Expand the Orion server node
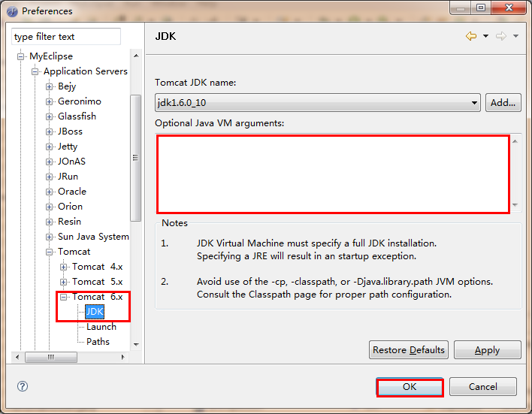 (49, 207)
